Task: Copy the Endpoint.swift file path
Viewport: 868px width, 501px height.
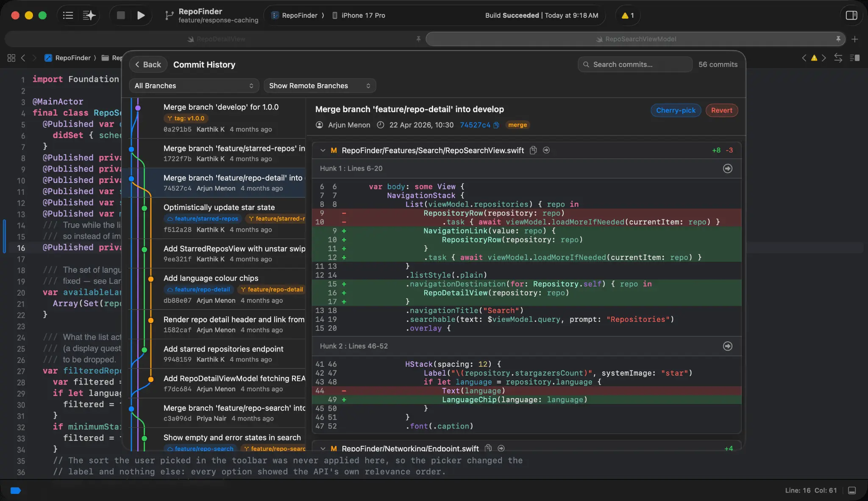Action: [488, 448]
